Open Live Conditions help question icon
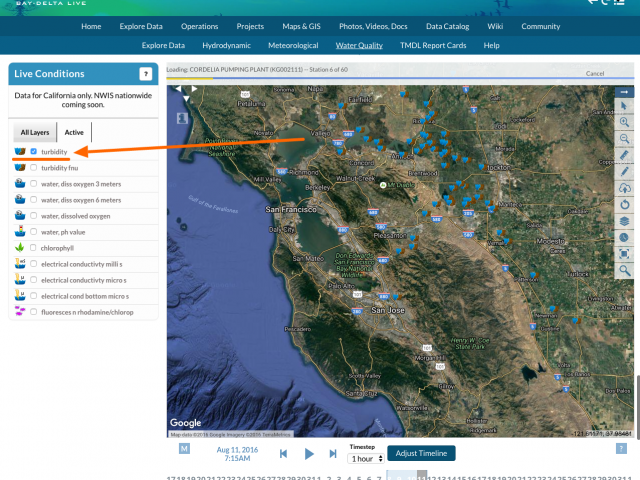Screen dimensions: 640x480 point(146,74)
